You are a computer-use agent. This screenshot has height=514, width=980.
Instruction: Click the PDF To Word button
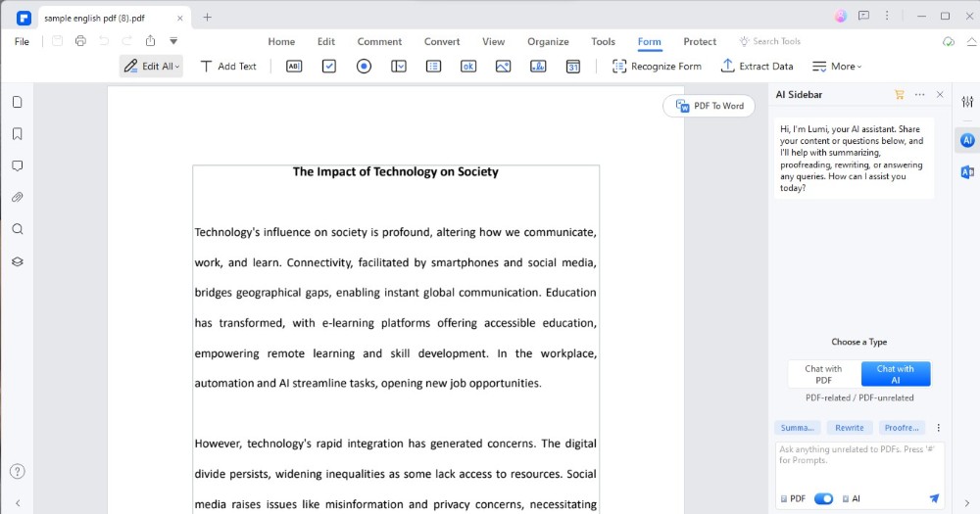point(709,106)
